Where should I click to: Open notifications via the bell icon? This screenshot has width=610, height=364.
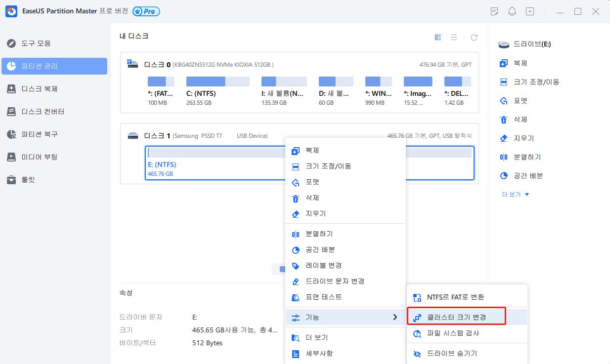[x=512, y=11]
